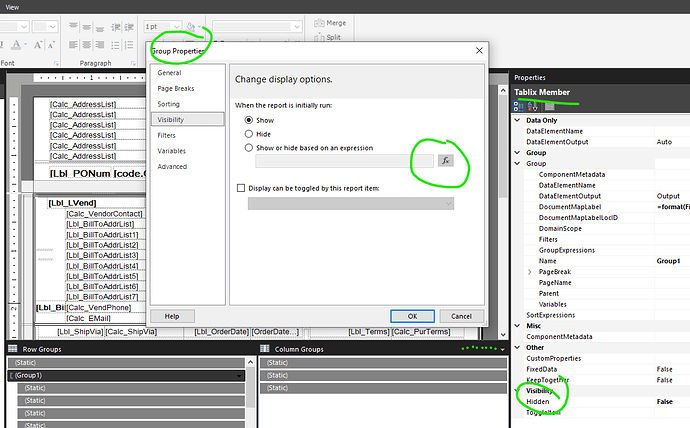690x428 pixels.
Task: Open grouping pane Advanced Mode arrow
Action: point(503,349)
